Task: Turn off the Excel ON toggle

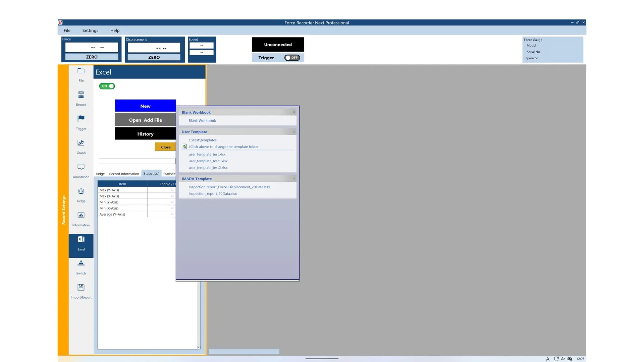Action: [x=107, y=86]
